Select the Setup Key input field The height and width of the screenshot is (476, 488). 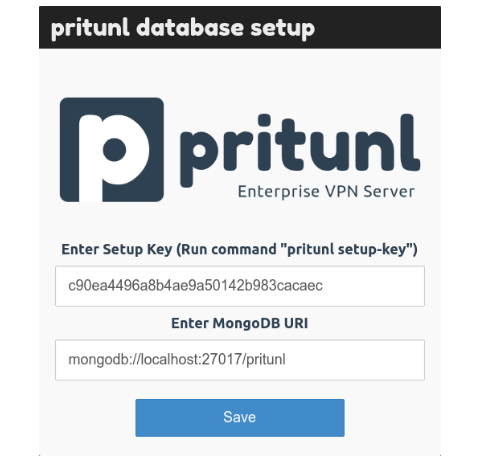tap(240, 286)
